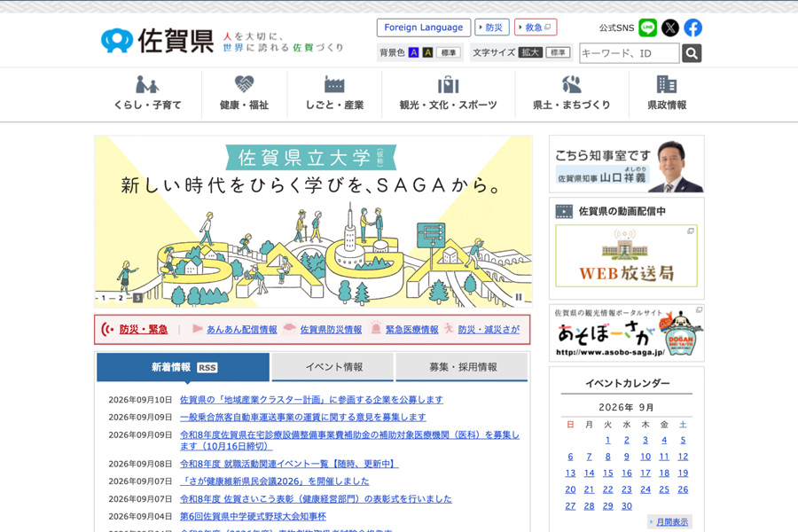Focus the keyword search field
This screenshot has width=798, height=532.
[x=629, y=53]
